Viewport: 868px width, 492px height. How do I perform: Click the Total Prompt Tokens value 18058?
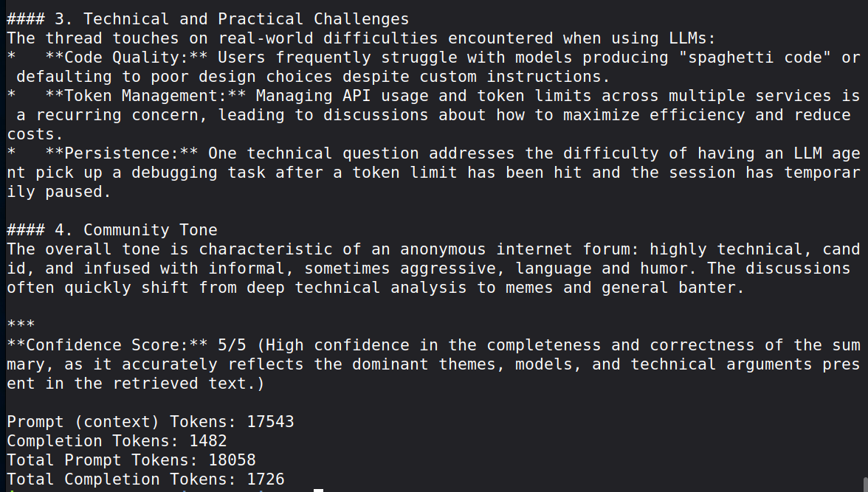pyautogui.click(x=232, y=460)
